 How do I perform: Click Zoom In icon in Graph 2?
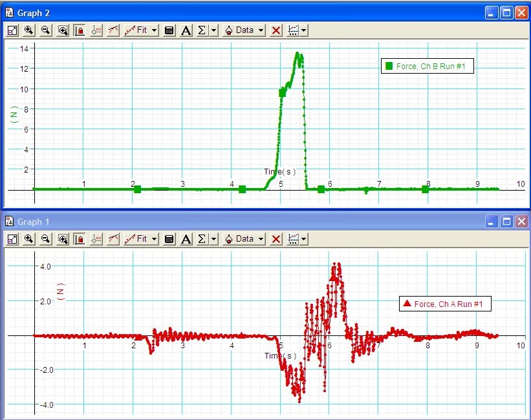tap(29, 30)
